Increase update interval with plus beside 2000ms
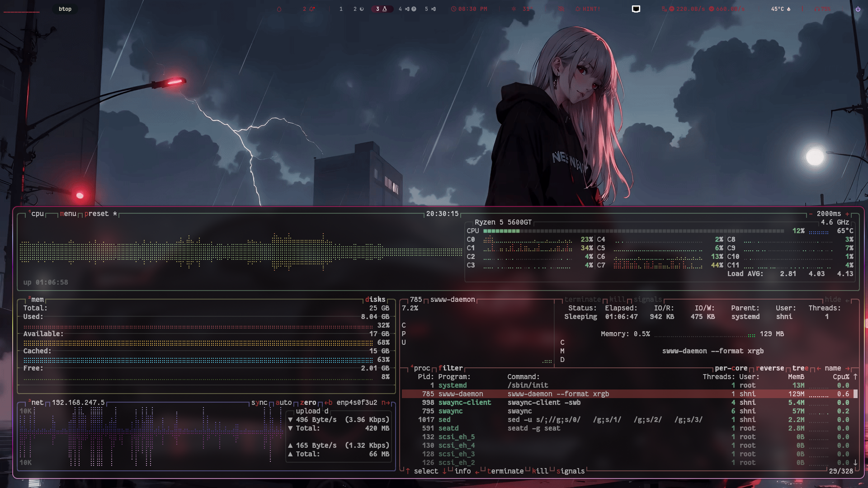 847,214
